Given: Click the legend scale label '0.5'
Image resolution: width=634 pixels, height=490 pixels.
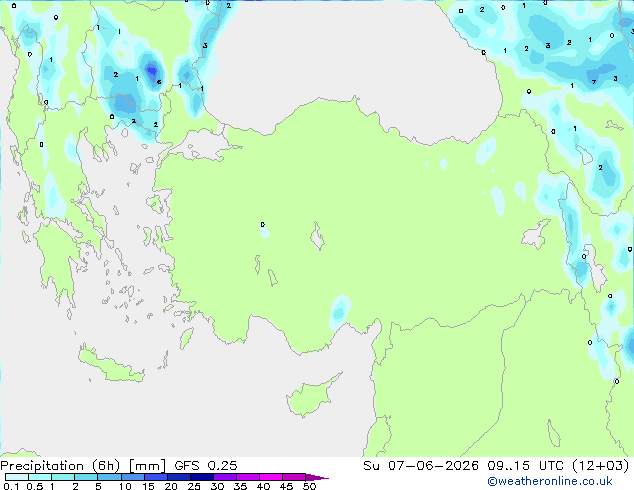Looking at the screenshot, I should (x=35, y=486).
